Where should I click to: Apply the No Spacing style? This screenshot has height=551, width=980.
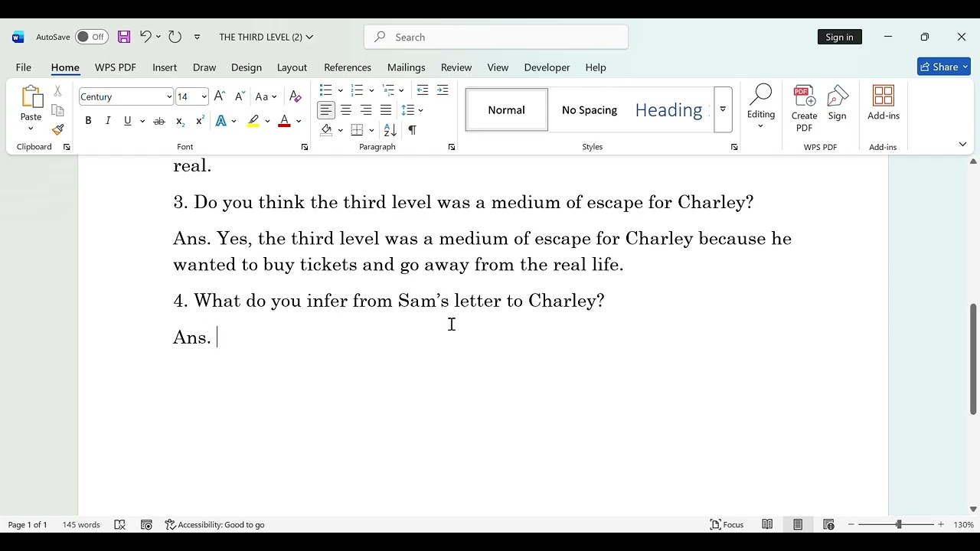tap(590, 110)
